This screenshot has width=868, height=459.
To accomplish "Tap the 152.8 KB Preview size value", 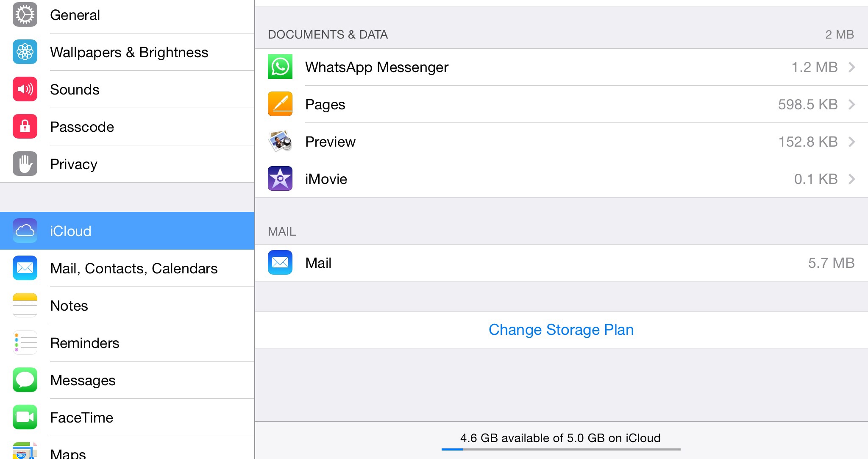I will point(808,142).
